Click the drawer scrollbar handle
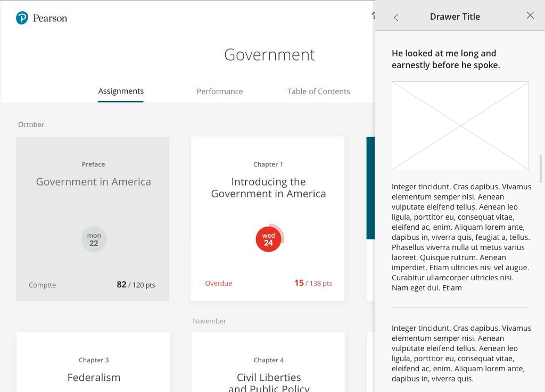The height and width of the screenshot is (392, 545). tap(541, 168)
